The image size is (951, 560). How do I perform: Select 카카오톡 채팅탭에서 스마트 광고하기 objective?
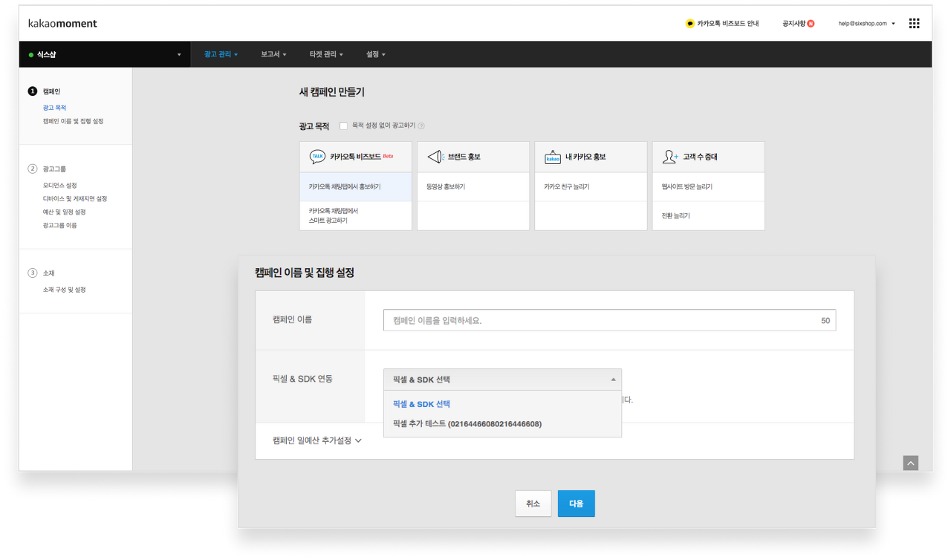click(x=356, y=215)
